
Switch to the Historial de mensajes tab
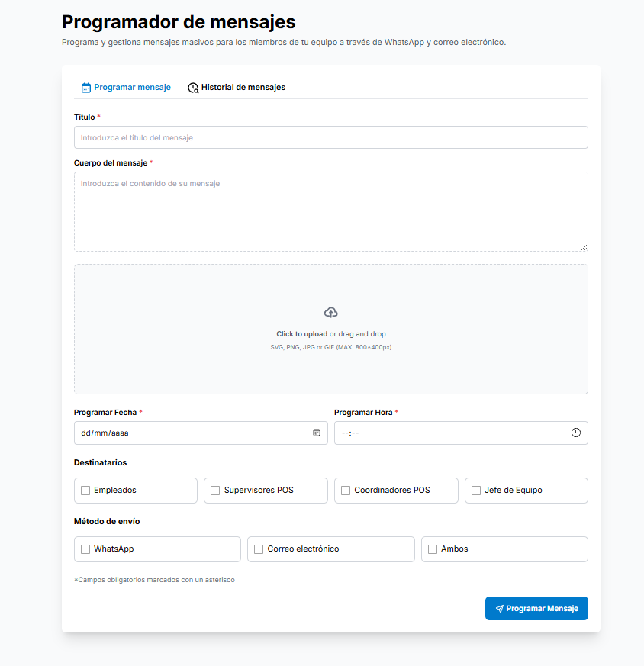[237, 87]
